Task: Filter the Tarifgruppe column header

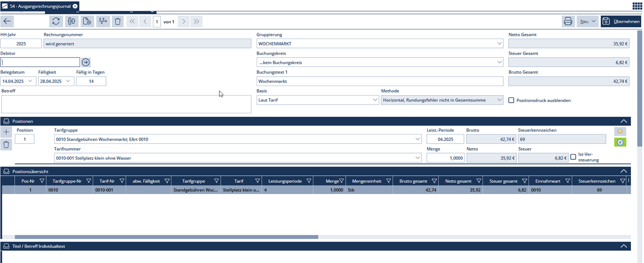Action: (215, 181)
